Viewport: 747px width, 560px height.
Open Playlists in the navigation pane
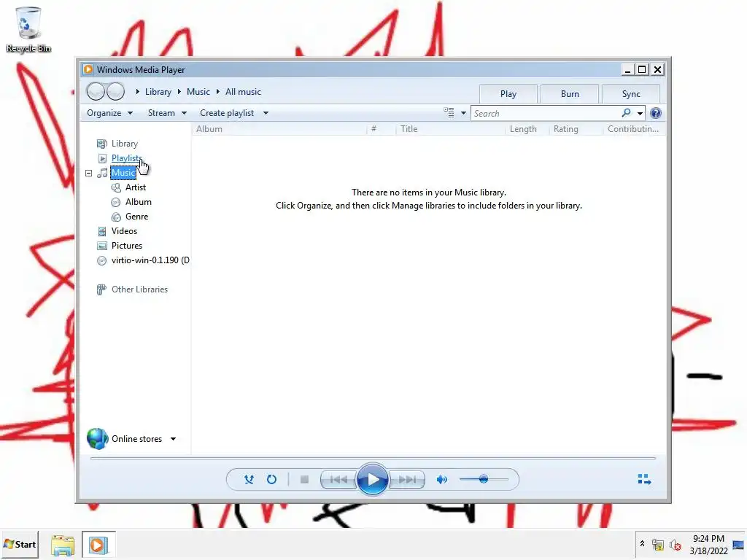(x=127, y=158)
